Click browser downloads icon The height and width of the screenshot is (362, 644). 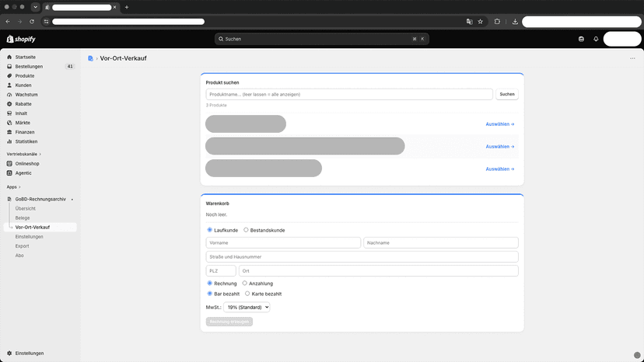[x=515, y=21]
